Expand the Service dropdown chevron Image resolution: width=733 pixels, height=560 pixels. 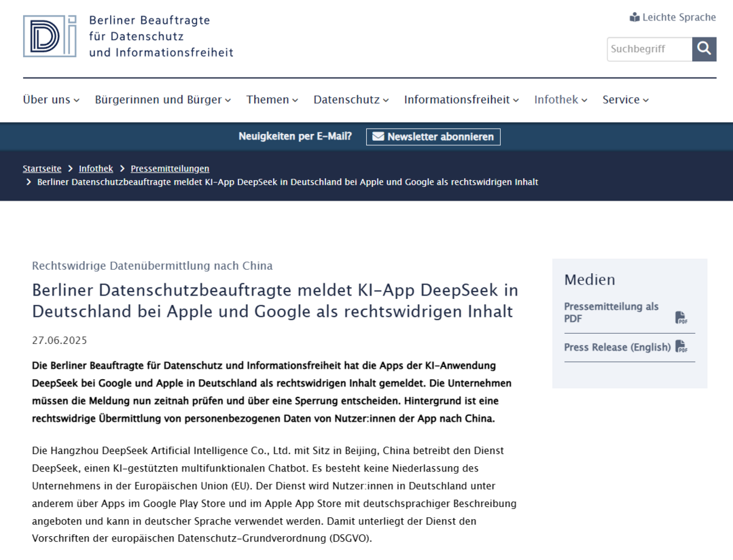point(645,100)
